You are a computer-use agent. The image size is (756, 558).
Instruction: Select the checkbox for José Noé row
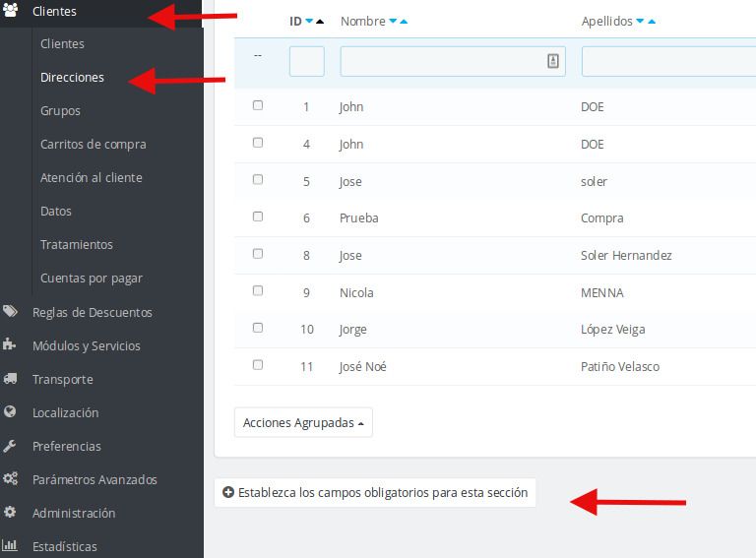click(258, 365)
